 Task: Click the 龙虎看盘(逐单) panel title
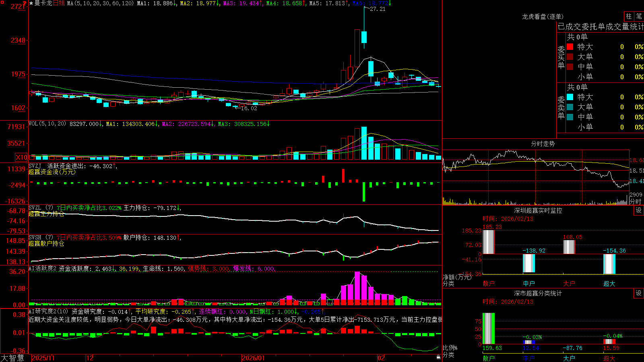[x=543, y=16]
